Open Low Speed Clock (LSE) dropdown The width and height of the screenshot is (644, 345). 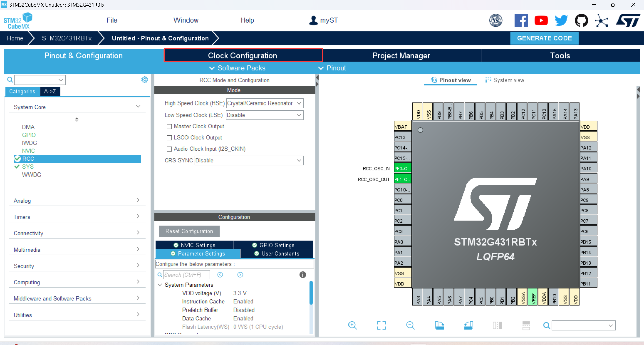tap(265, 115)
